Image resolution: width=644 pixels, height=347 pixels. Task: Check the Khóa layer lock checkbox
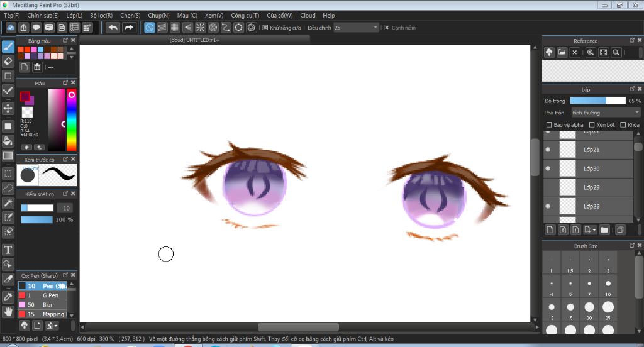623,125
